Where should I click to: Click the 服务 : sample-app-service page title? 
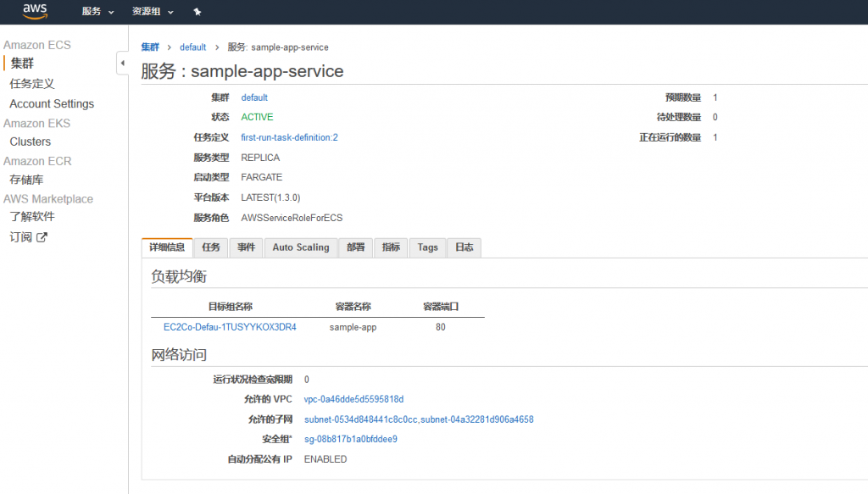pos(242,71)
